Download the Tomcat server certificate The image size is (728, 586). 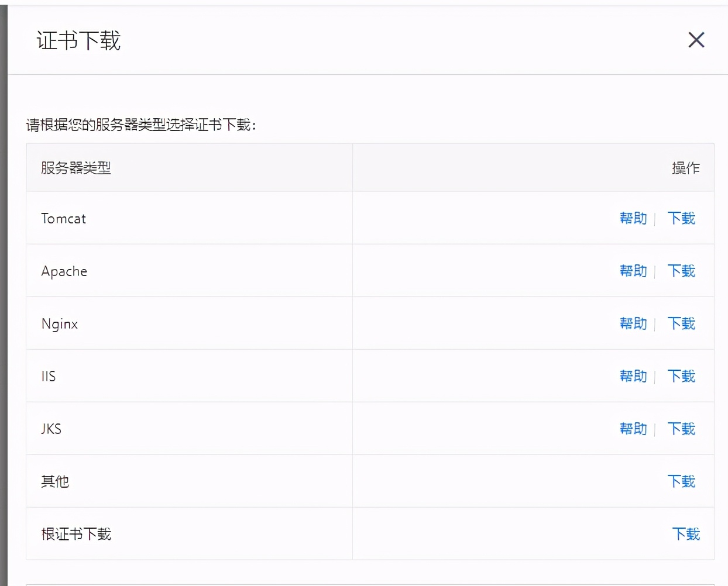tap(681, 218)
